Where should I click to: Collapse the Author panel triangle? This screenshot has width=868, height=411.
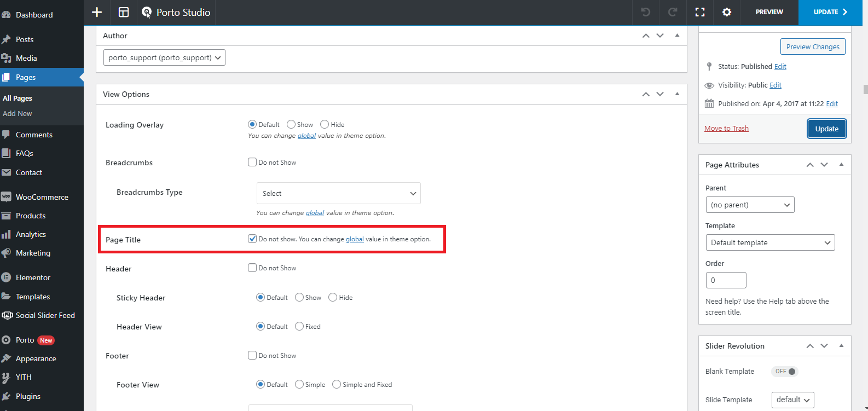coord(677,36)
